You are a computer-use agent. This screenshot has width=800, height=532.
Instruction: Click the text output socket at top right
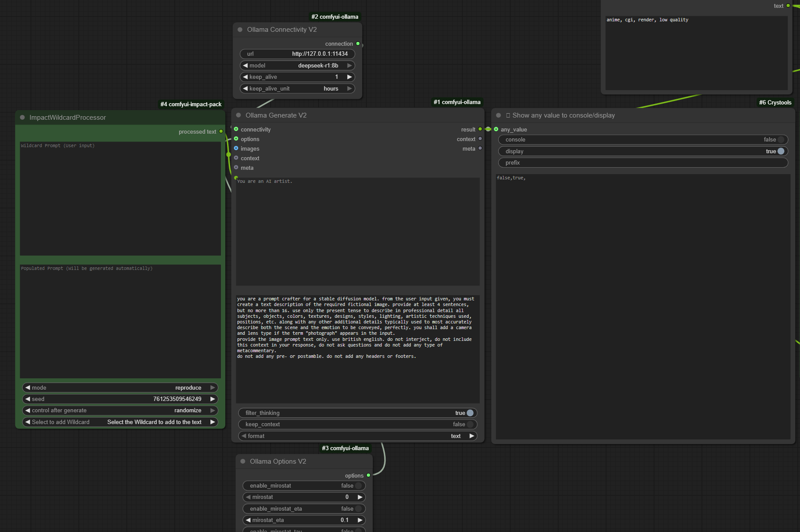coord(788,6)
